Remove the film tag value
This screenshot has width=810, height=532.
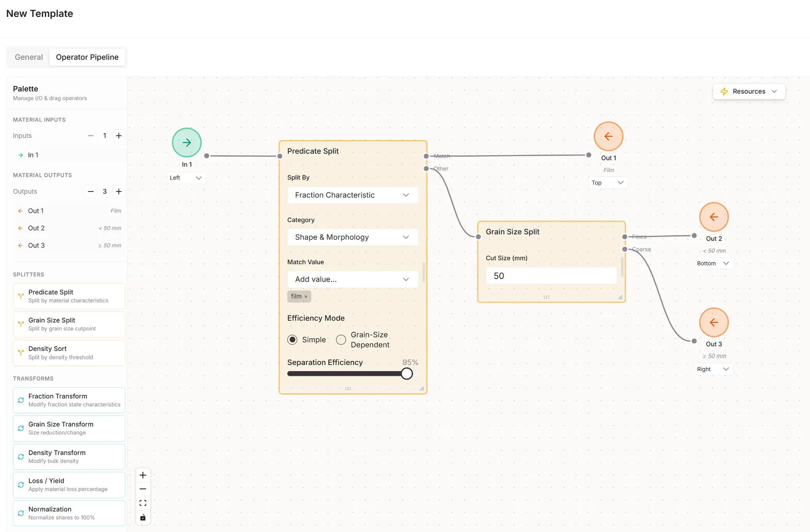306,297
